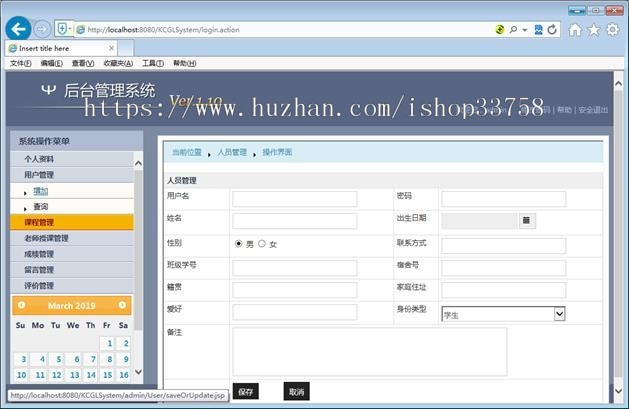Open the 查看(V) menu
629x409 pixels.
click(x=83, y=63)
